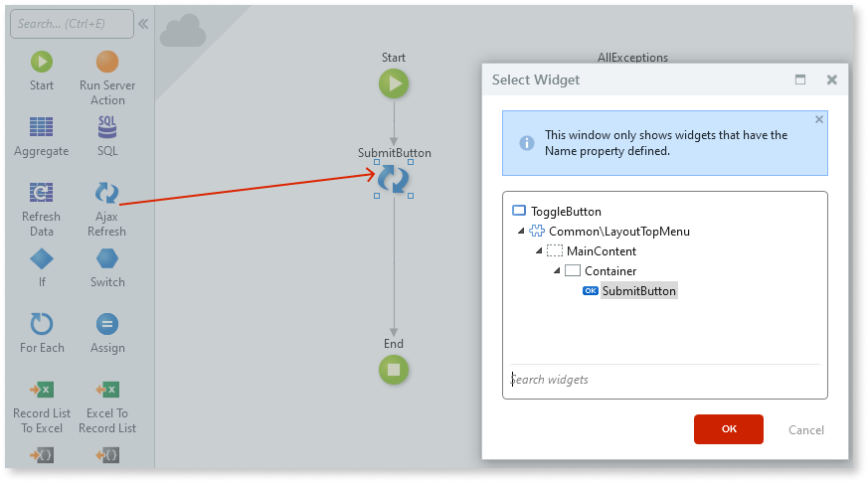
Task: Select the SubmitButton widget in tree
Action: (638, 291)
